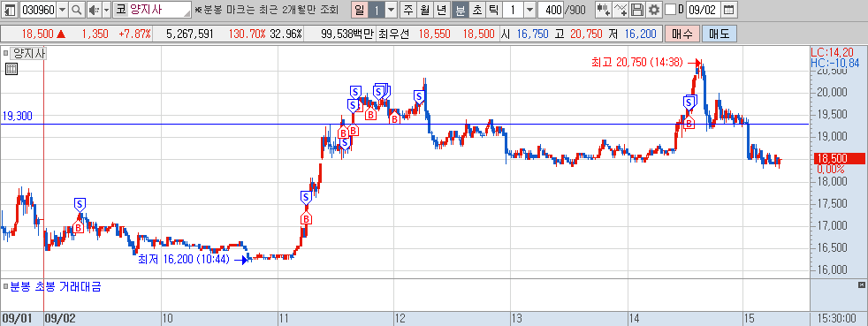Screen dimensions: 868x326
Task: Click the speaker sound alert icon
Action: (93, 10)
